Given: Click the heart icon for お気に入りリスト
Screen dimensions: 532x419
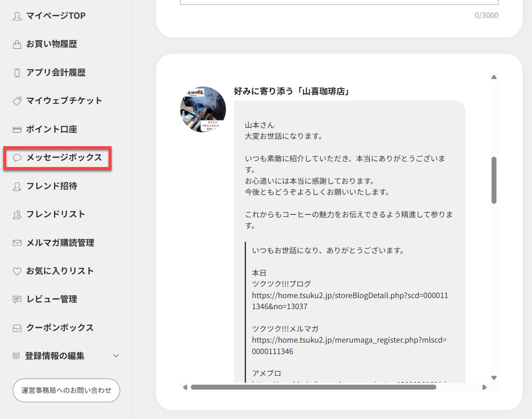Looking at the screenshot, I should click(17, 271).
